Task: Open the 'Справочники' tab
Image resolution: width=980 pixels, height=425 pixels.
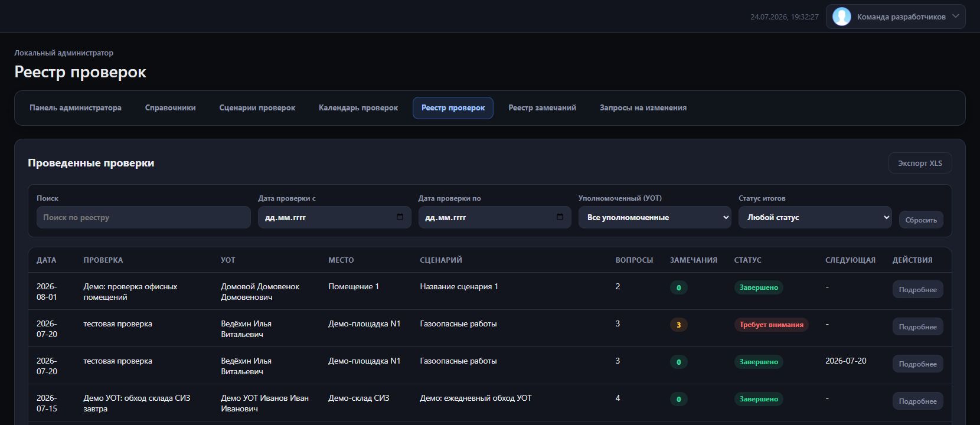Action: (170, 108)
